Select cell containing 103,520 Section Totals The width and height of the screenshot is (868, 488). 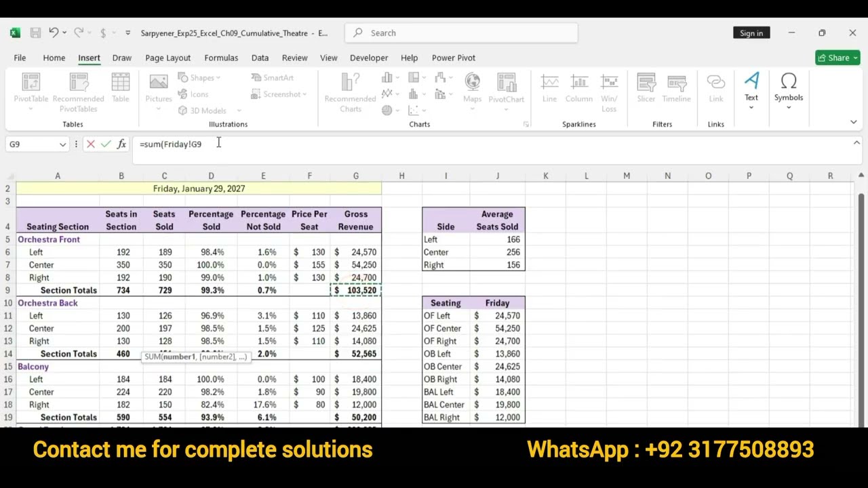[356, 290]
